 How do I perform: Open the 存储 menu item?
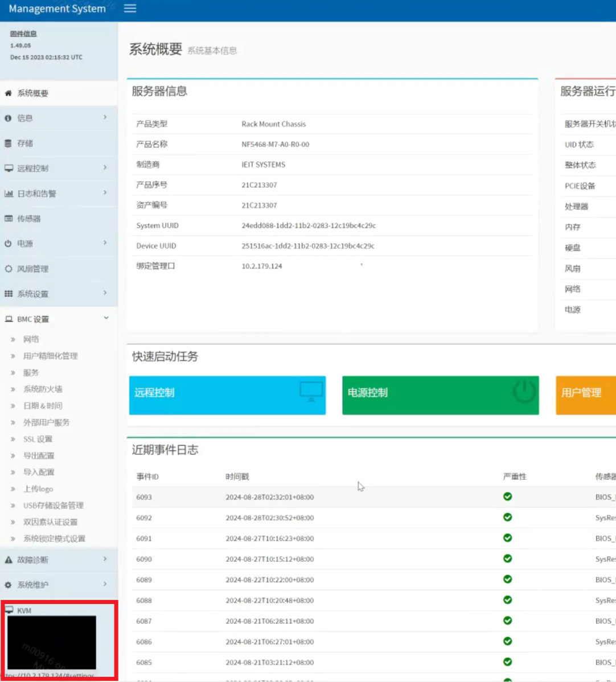click(x=59, y=143)
